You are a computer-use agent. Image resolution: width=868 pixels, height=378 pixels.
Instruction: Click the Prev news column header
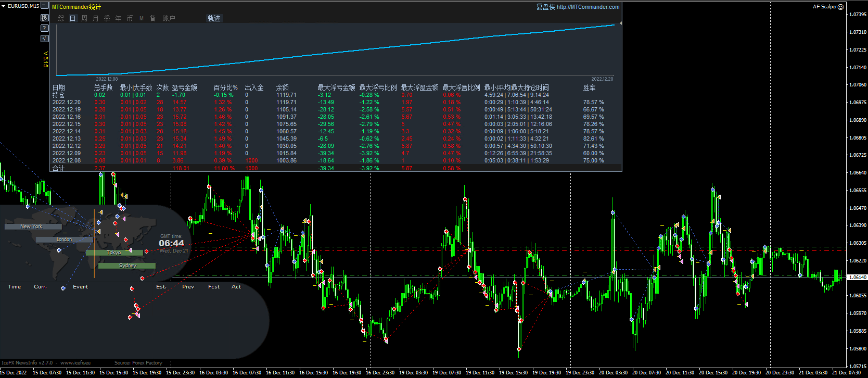click(188, 287)
